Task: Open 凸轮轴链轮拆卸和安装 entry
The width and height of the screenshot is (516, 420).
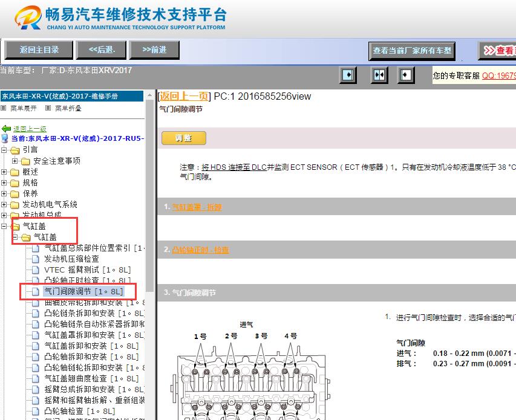Action: pyautogui.click(x=94, y=367)
